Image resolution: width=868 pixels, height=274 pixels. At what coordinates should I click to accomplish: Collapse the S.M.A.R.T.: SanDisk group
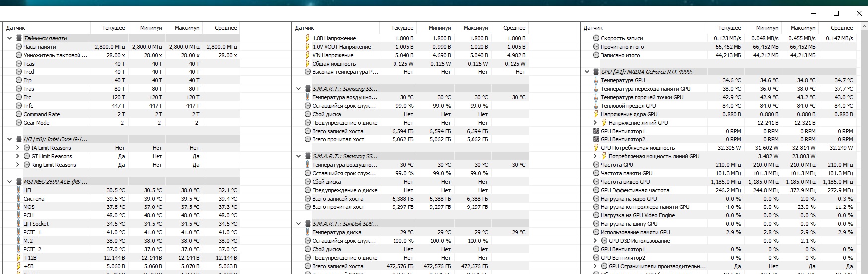pyautogui.click(x=298, y=224)
